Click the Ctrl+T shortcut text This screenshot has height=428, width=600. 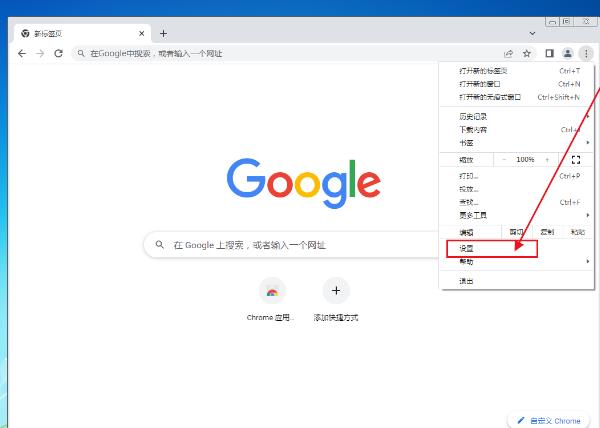(569, 71)
